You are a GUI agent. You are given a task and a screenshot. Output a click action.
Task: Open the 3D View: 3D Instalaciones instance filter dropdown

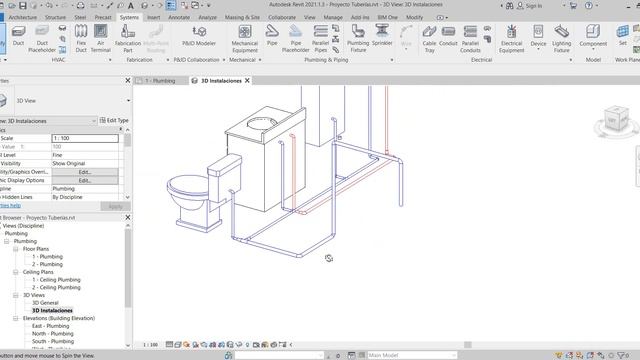click(x=94, y=121)
